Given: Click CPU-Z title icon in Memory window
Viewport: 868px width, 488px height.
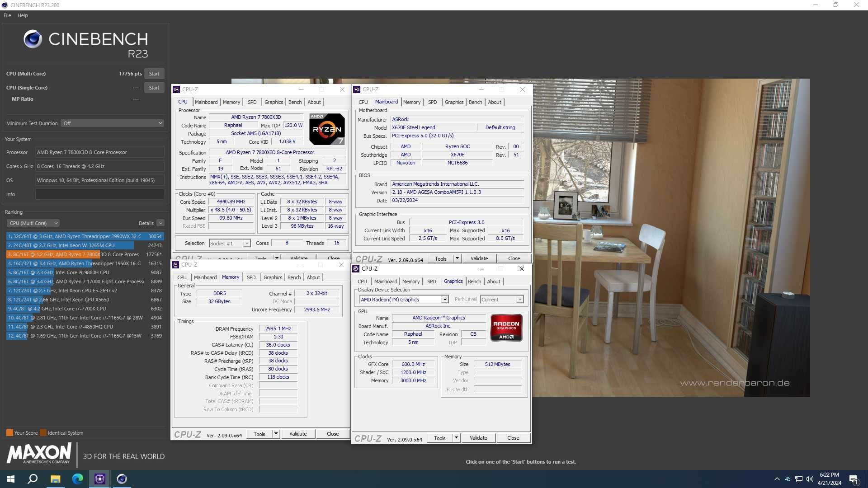Looking at the screenshot, I should (x=175, y=265).
